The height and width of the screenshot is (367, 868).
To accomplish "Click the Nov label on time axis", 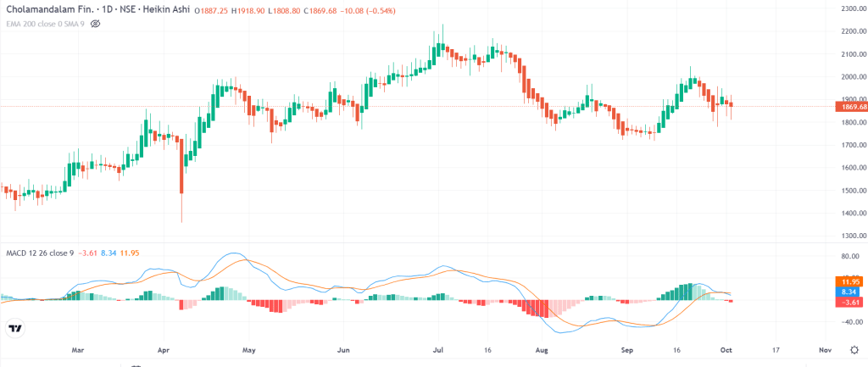I will click(x=826, y=349).
